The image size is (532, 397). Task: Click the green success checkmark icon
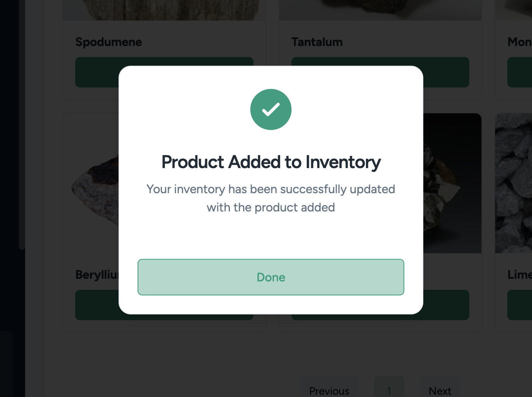tap(271, 110)
